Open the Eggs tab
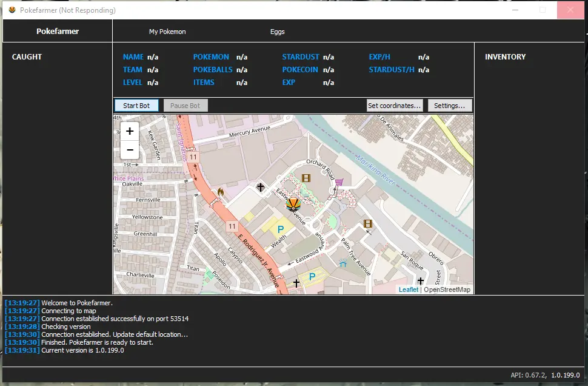The width and height of the screenshot is (588, 386). [278, 32]
